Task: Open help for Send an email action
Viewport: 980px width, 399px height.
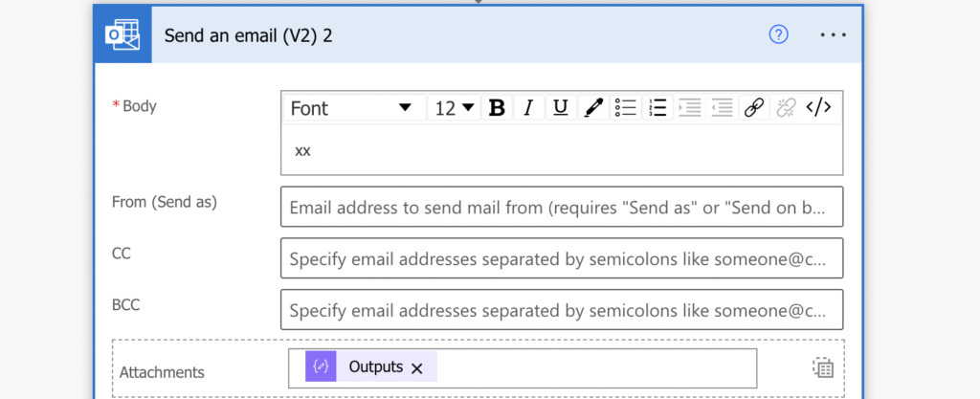Action: (x=778, y=35)
